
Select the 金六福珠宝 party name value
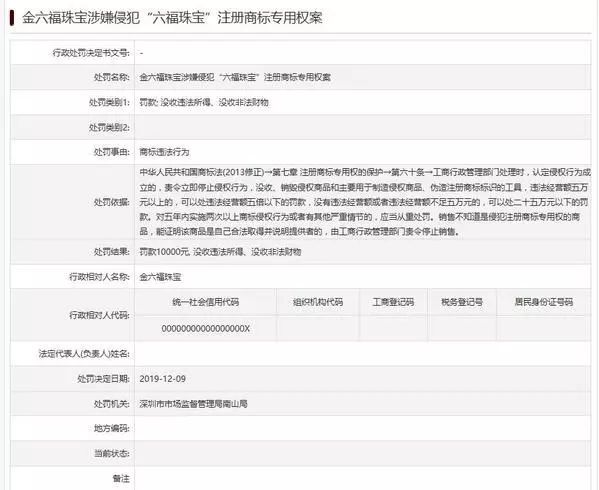click(x=160, y=277)
